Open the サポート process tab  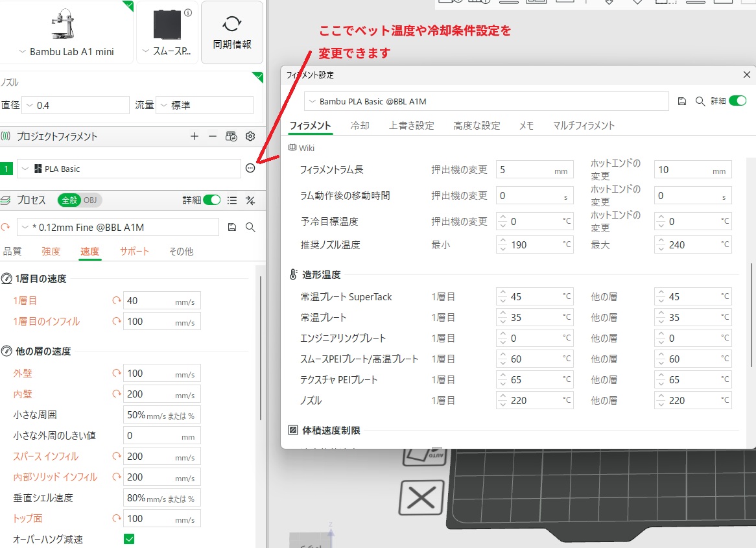pos(134,251)
